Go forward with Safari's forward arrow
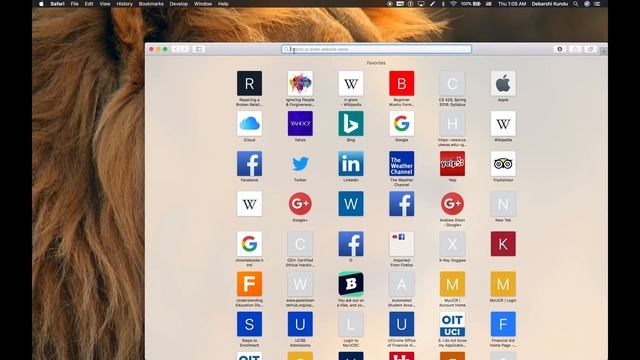640x360 pixels. click(184, 49)
